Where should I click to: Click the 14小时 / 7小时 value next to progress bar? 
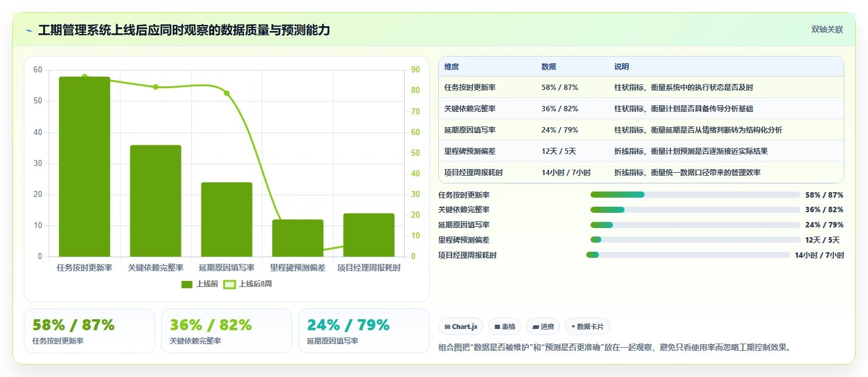(819, 255)
